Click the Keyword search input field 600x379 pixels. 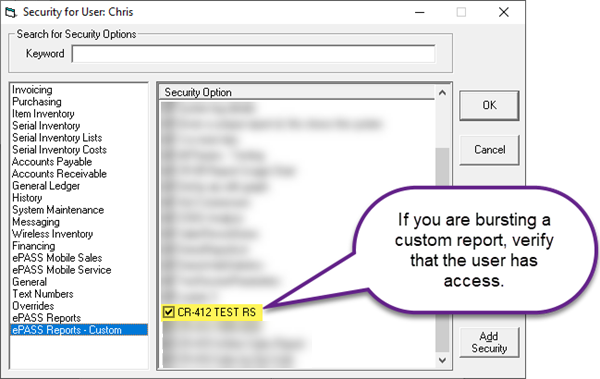coord(253,54)
